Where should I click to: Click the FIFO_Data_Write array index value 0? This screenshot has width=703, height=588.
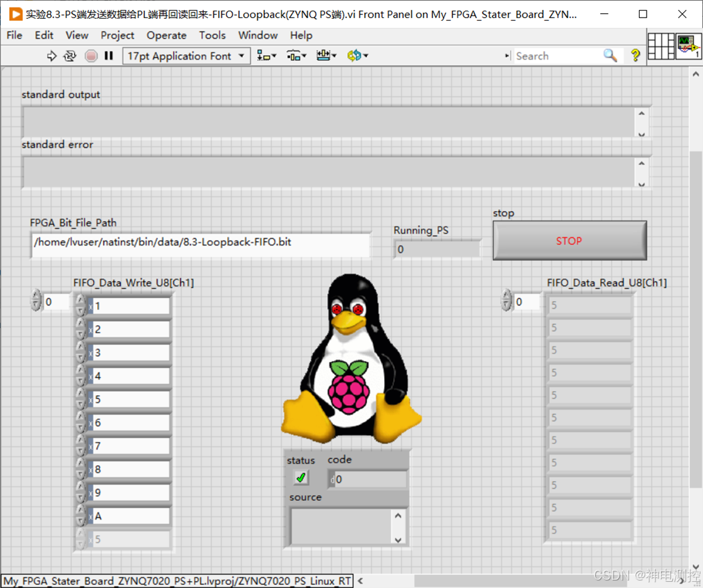point(56,302)
